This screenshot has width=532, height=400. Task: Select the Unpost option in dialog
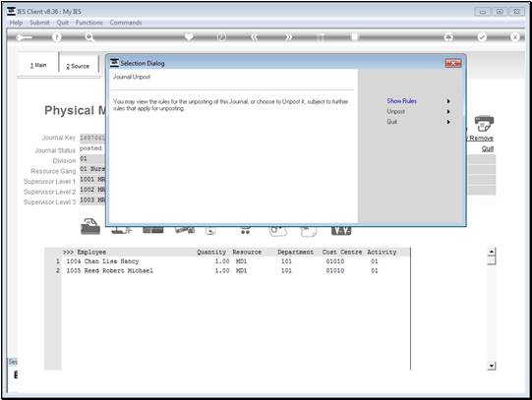[395, 111]
